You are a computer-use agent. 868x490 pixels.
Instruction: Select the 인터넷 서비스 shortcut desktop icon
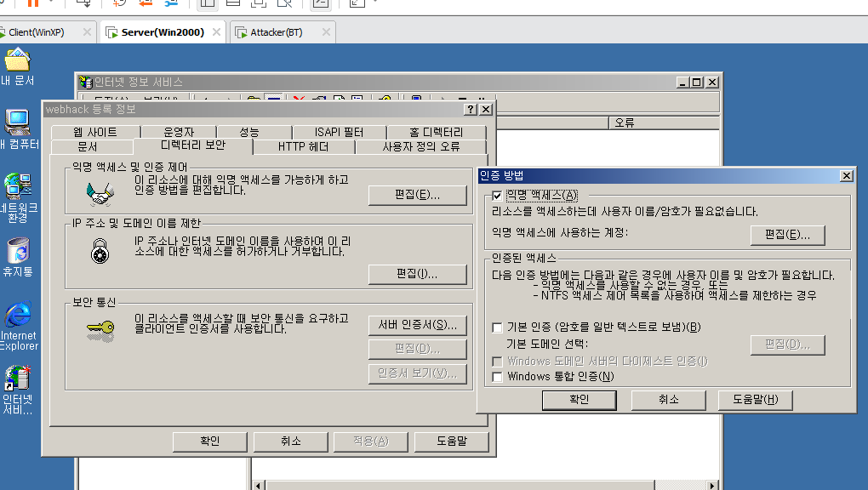tap(18, 390)
